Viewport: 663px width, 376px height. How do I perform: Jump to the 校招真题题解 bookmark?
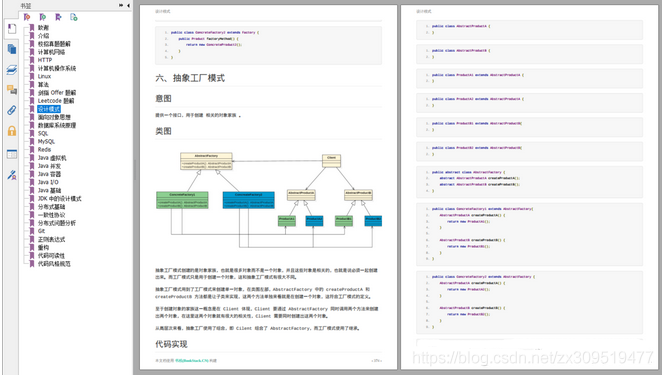coord(54,44)
